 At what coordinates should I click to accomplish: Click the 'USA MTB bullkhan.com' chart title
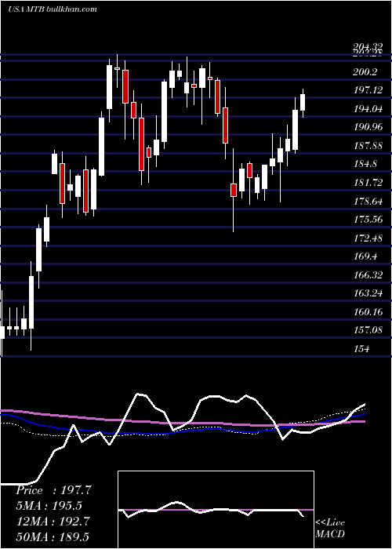[53, 9]
